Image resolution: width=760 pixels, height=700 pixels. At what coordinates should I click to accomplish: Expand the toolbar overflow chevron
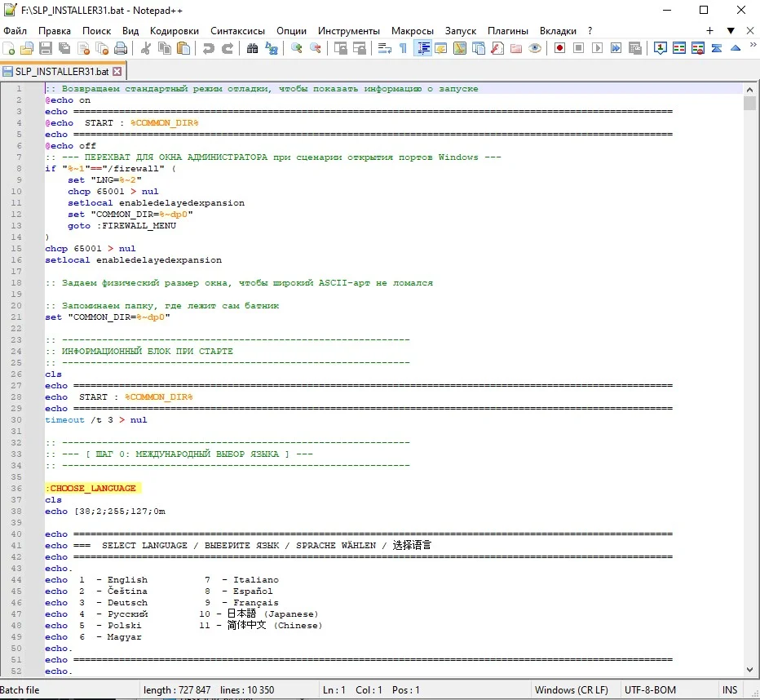pos(753,45)
